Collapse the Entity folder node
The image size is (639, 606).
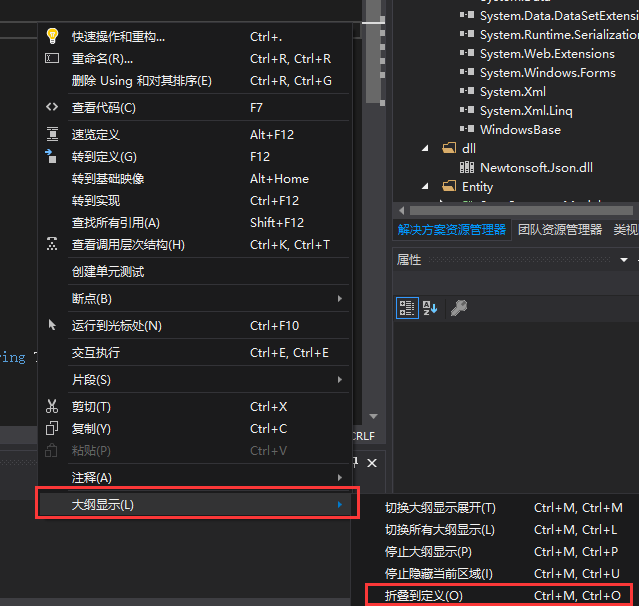click(x=425, y=186)
